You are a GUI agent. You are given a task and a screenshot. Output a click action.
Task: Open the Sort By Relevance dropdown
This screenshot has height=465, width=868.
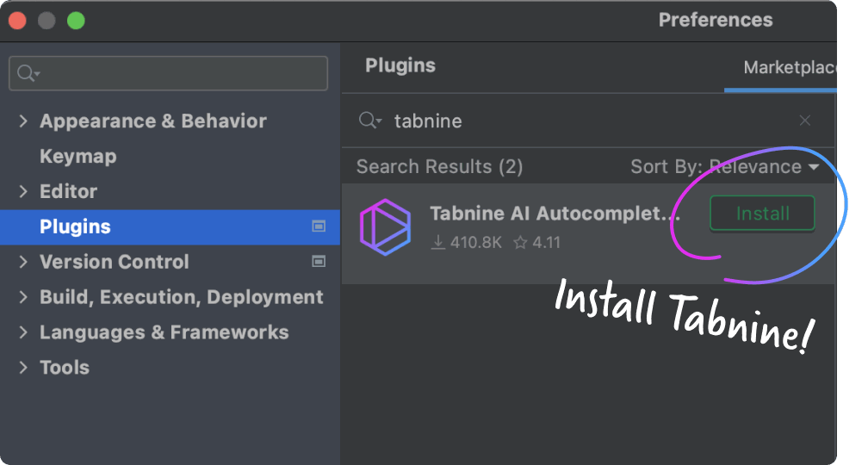tap(723, 167)
